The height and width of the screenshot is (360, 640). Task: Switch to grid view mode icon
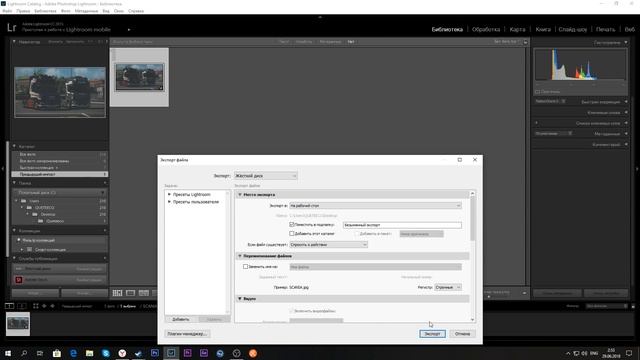pos(118,293)
